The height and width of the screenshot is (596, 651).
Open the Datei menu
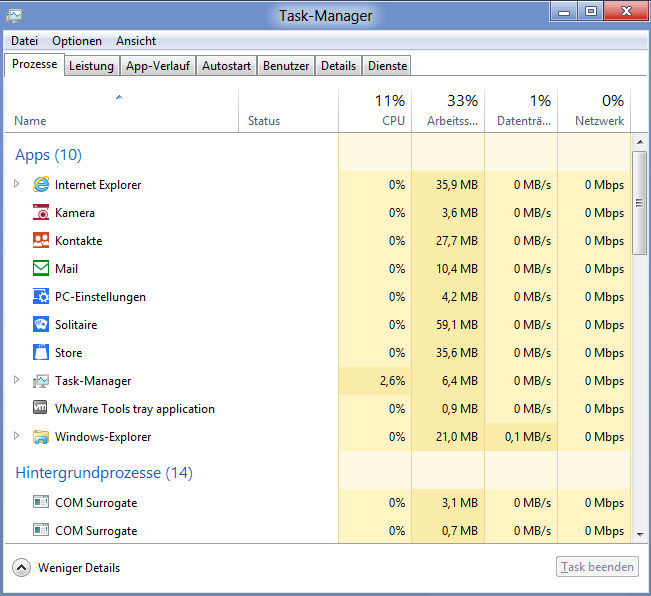pos(24,41)
